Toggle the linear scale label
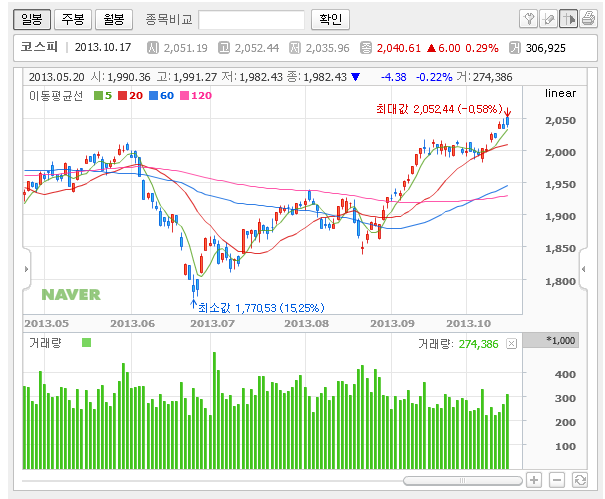This screenshot has height=499, width=605. [560, 93]
